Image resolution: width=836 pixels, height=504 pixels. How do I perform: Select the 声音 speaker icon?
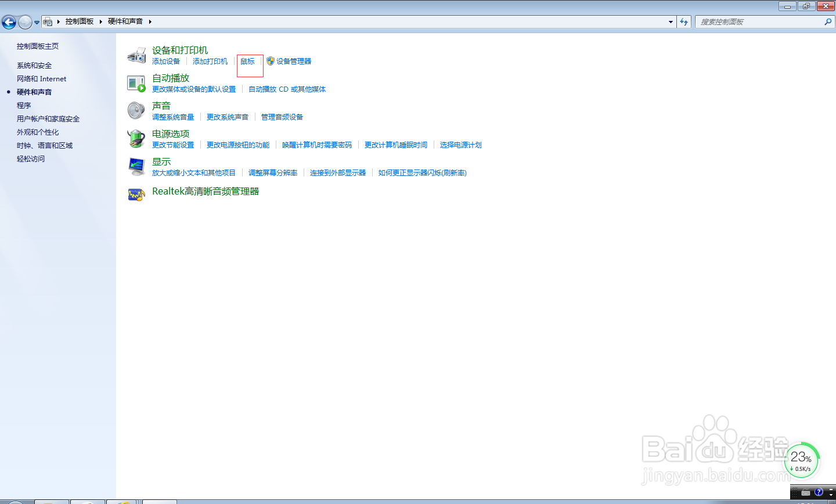pos(136,110)
